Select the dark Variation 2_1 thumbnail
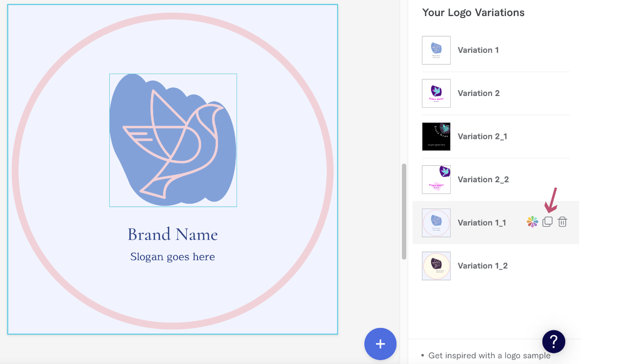Screen dimensions: 617x364 click(436, 136)
